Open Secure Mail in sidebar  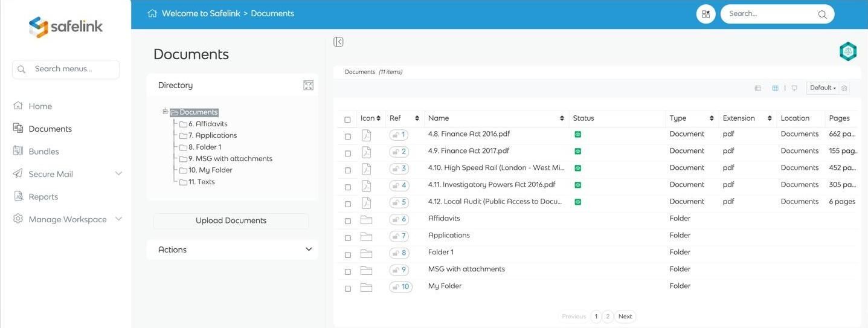pos(51,174)
